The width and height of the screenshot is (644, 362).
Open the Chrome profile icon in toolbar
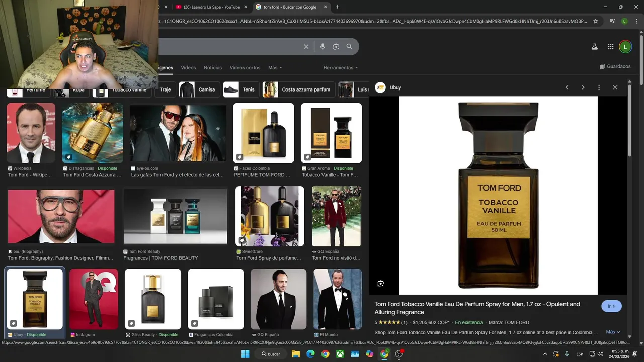[624, 21]
